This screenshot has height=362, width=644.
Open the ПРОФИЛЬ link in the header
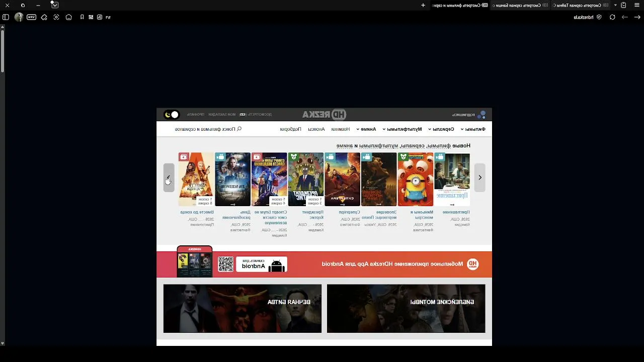196,115
